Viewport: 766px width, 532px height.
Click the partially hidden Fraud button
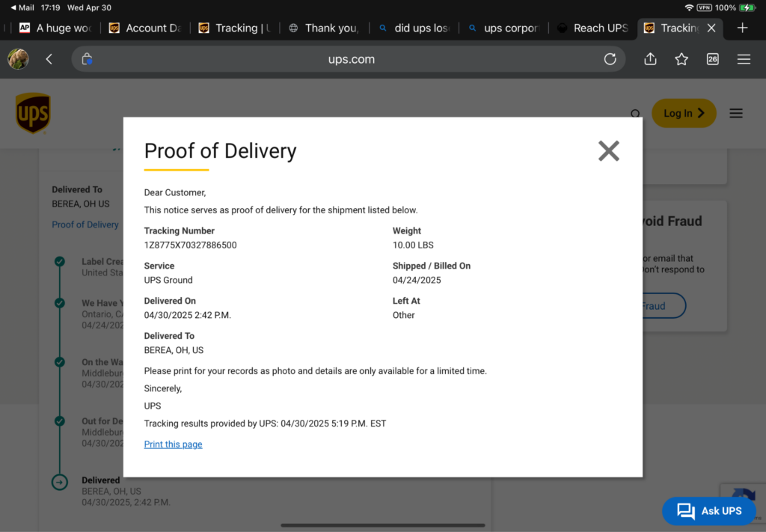(x=664, y=306)
